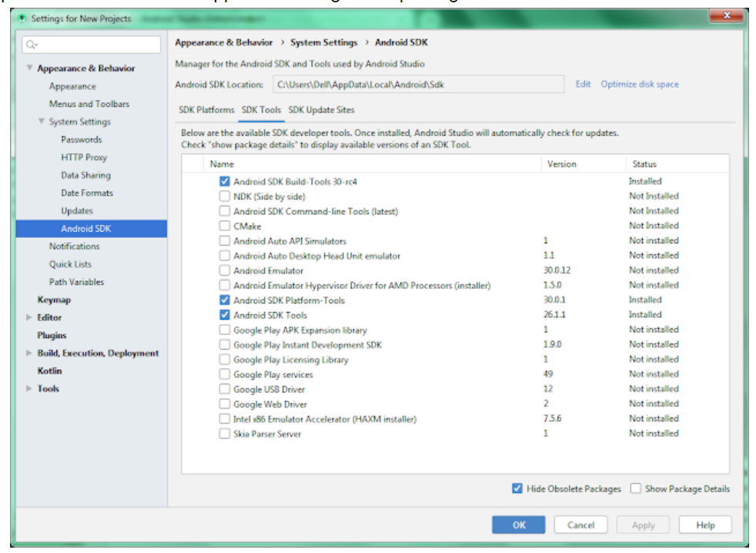
Task: Uncheck Android SDK Platform-Tools
Action: click(224, 300)
